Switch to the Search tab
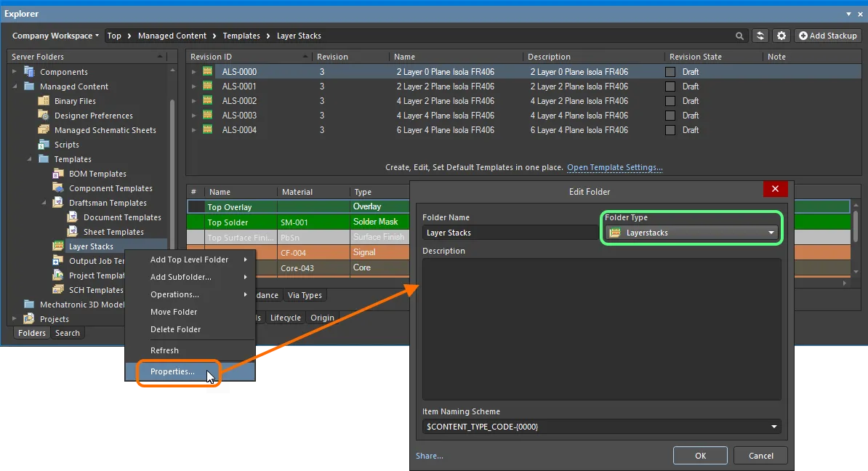Screen dimensions: 868x471 (x=68, y=333)
